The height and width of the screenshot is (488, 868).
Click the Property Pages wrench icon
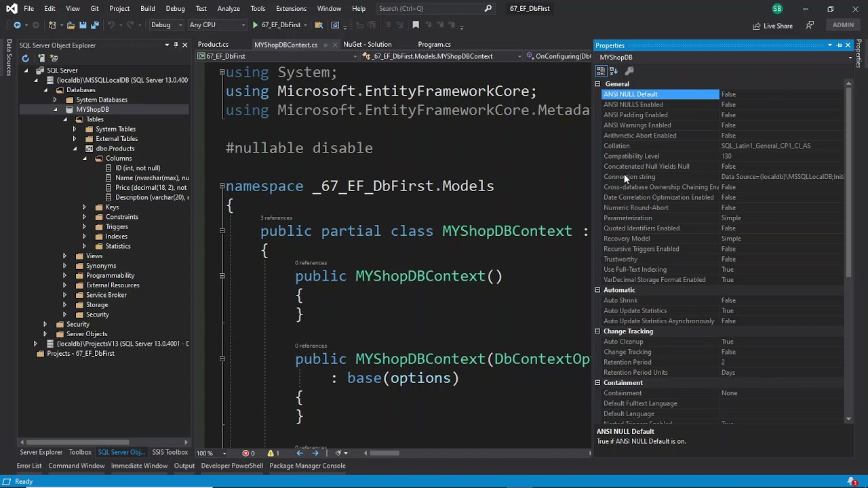tap(629, 71)
